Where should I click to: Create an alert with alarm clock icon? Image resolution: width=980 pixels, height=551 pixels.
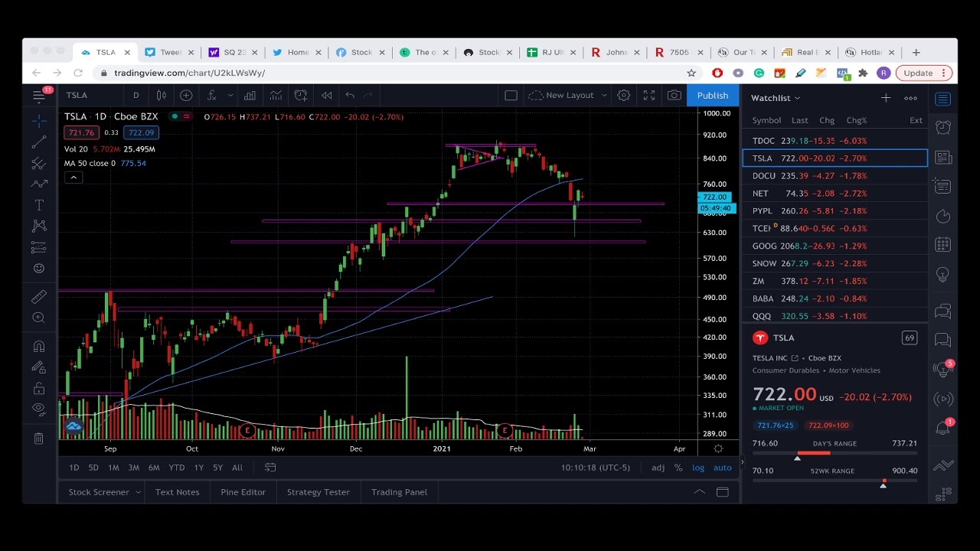tap(301, 95)
